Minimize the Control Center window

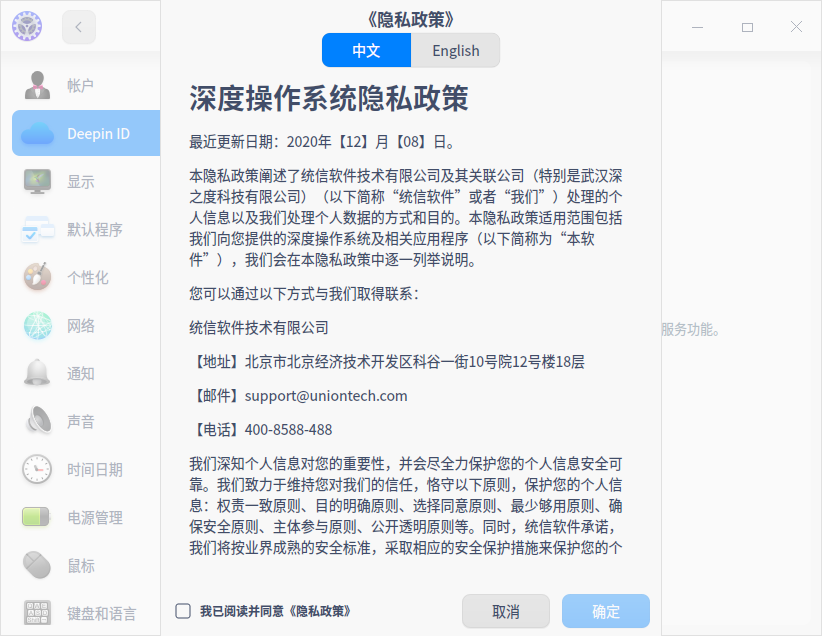click(x=697, y=27)
